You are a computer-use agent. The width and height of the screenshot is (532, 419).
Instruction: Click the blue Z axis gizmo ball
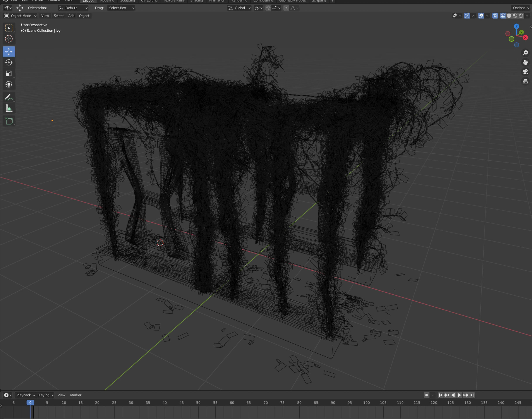[517, 26]
